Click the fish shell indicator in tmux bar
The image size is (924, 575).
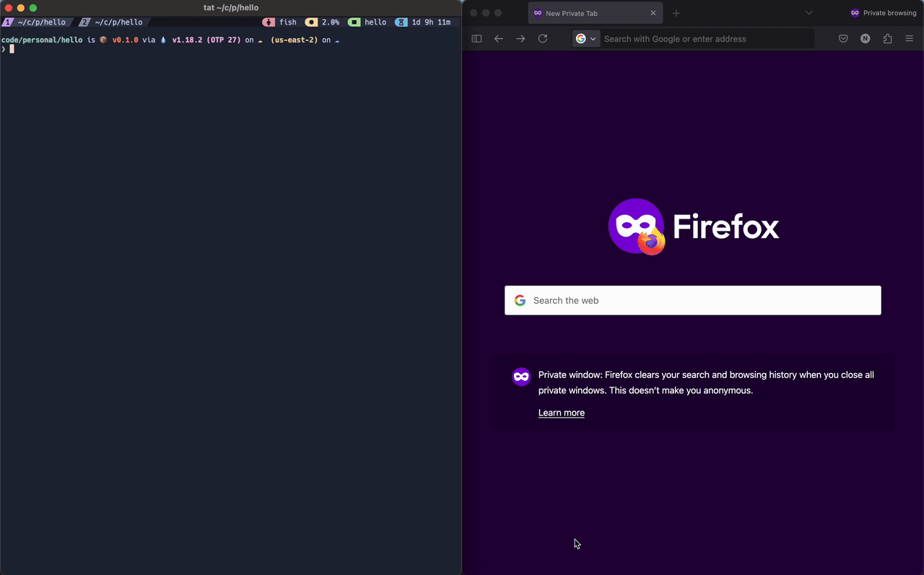[282, 22]
